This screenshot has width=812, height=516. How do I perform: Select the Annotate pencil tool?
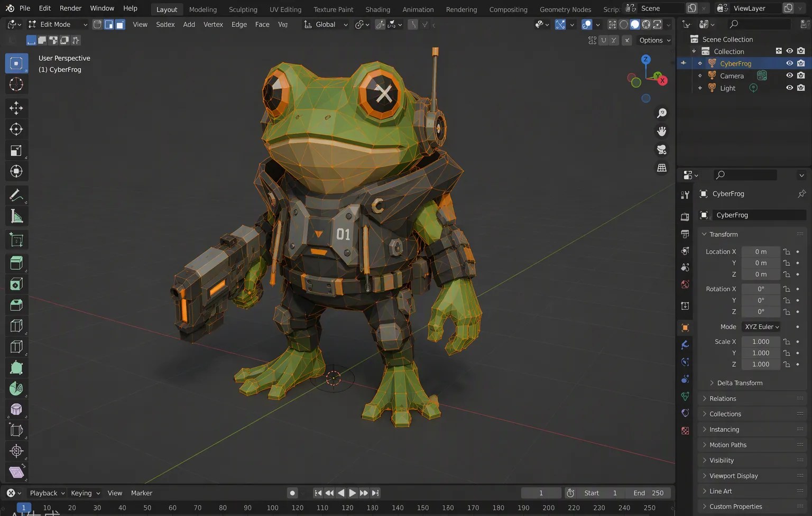(16, 195)
